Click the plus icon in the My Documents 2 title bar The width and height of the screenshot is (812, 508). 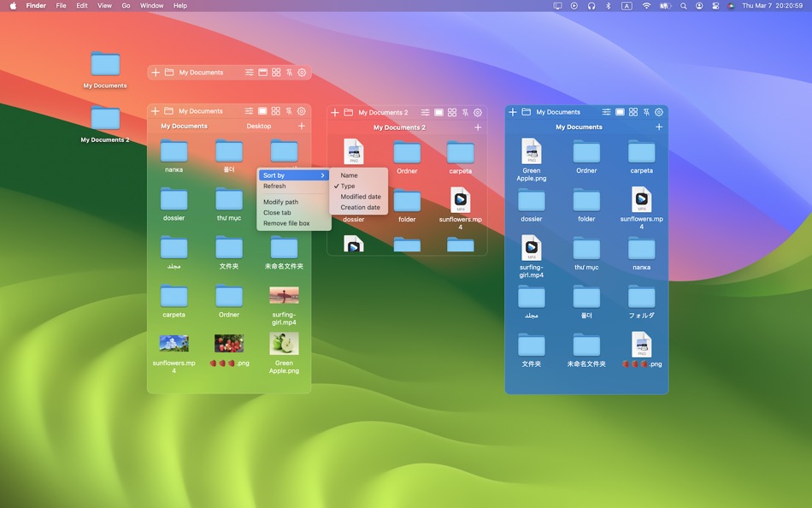coord(335,113)
